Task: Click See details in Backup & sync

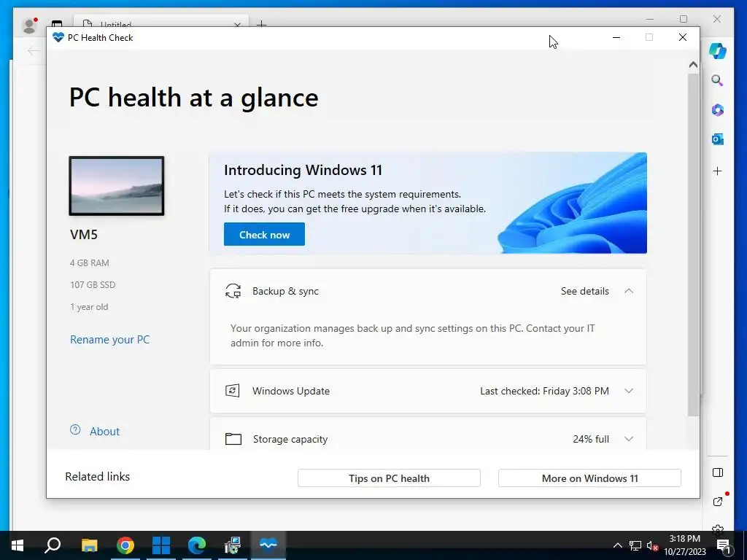Action: [584, 291]
